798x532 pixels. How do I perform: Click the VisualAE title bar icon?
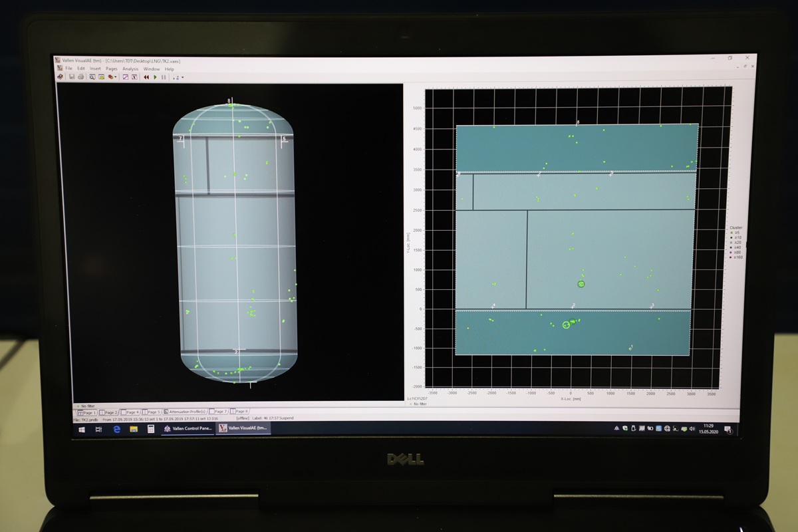point(58,61)
